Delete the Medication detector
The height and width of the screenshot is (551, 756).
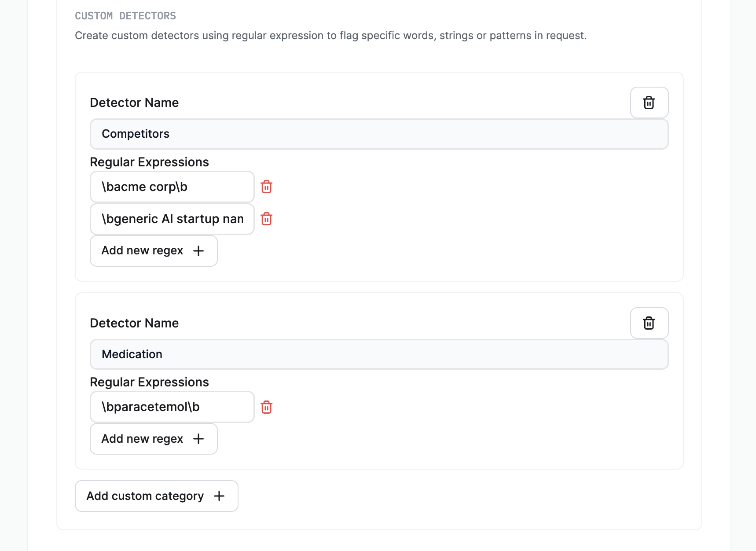(x=649, y=323)
